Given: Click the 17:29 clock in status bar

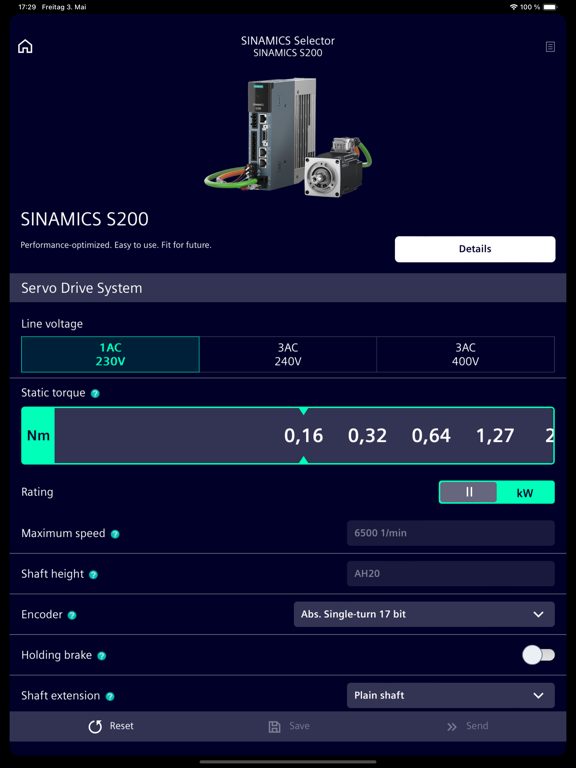Looking at the screenshot, I should [26, 7].
